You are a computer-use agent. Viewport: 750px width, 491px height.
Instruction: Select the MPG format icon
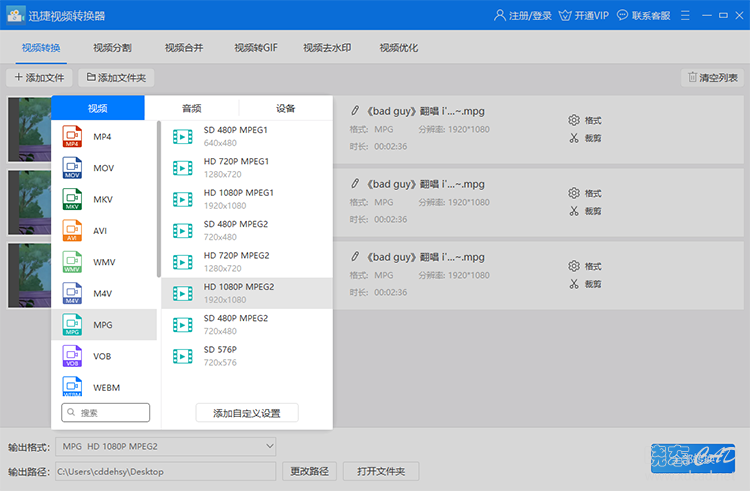click(x=72, y=325)
